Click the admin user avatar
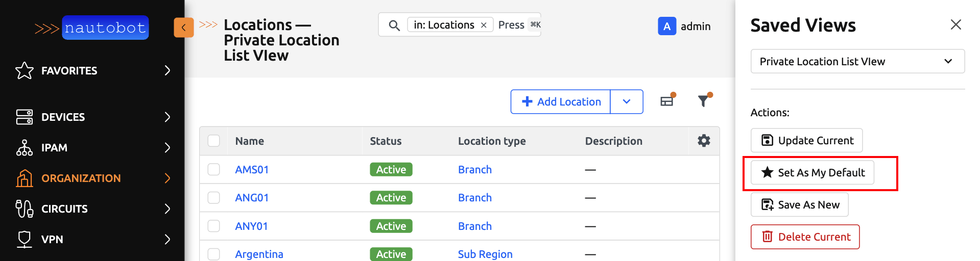The width and height of the screenshot is (980, 261). pyautogui.click(x=666, y=26)
